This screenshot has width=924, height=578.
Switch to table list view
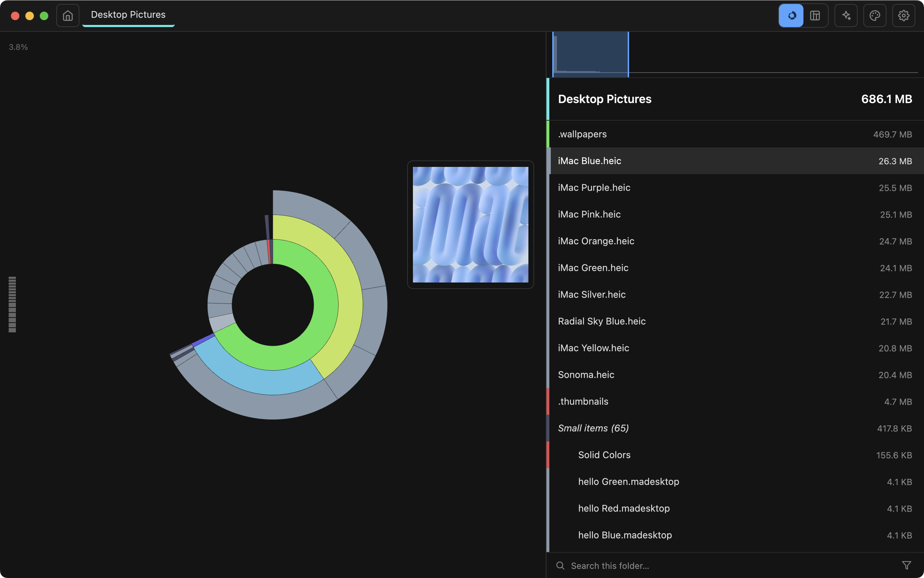click(x=815, y=16)
